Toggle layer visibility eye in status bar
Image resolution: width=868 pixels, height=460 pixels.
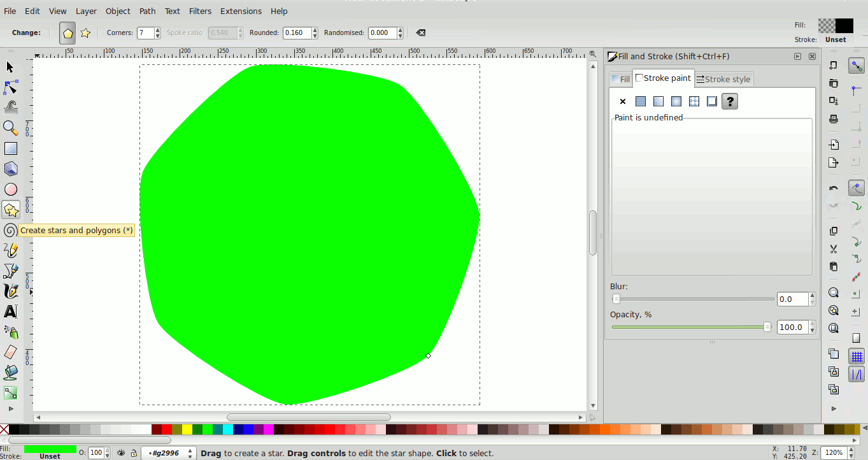click(121, 453)
